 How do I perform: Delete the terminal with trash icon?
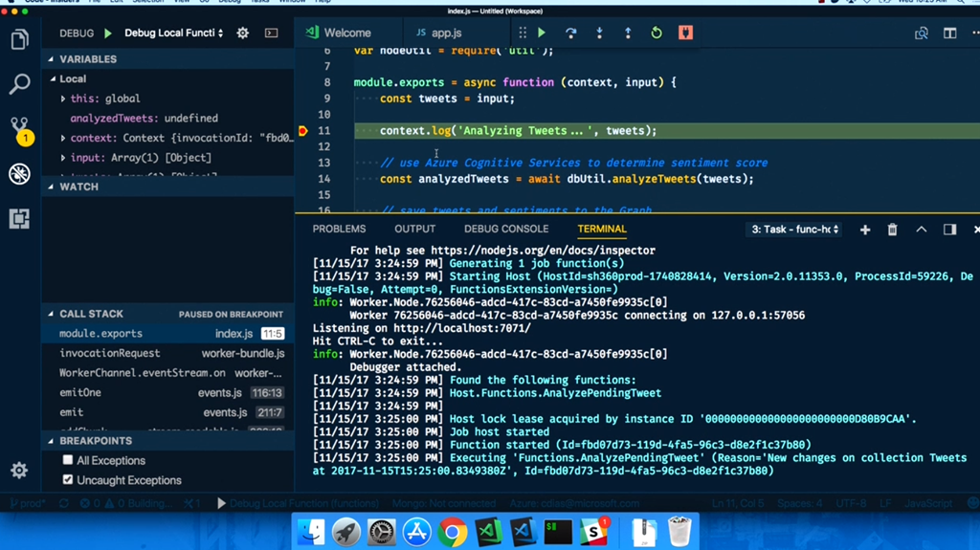tap(892, 230)
